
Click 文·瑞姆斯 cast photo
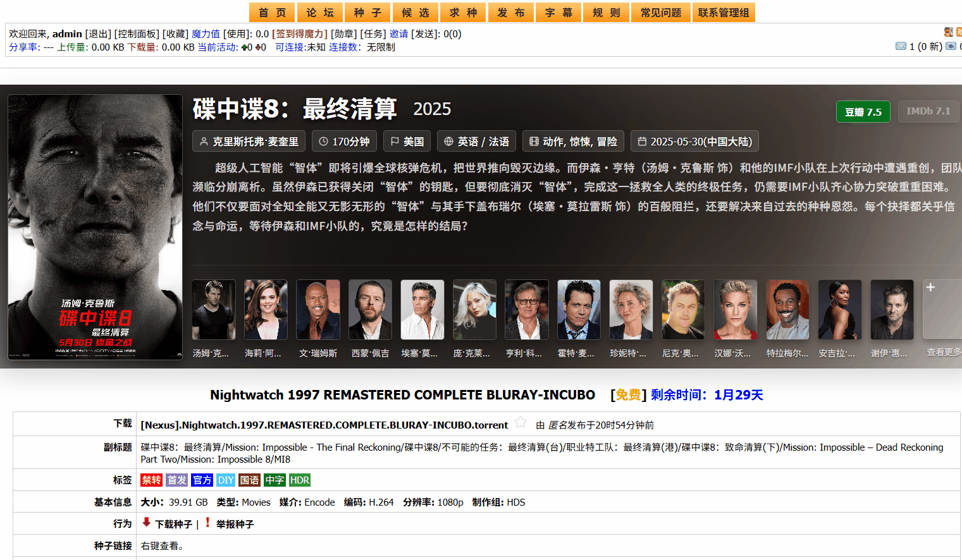(318, 310)
